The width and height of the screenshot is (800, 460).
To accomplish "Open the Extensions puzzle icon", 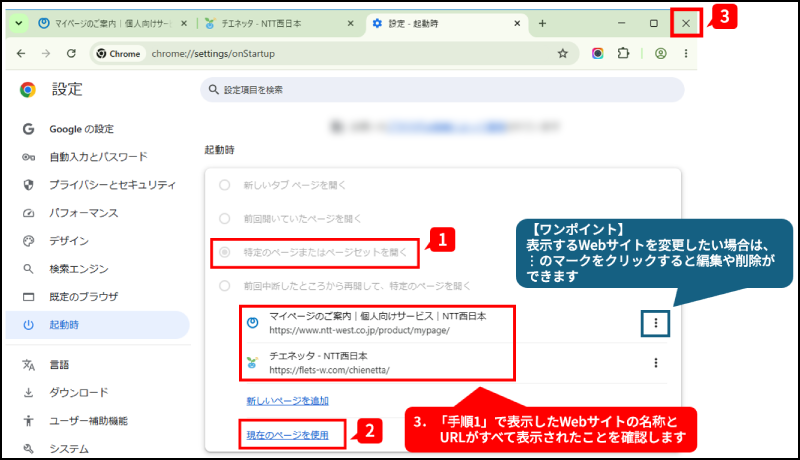I will point(623,54).
